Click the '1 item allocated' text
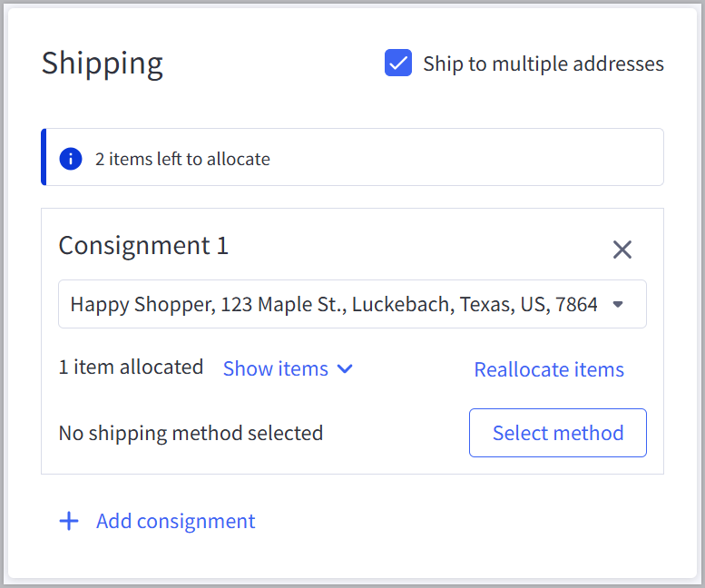Screen dimensions: 705x588 pyautogui.click(x=131, y=367)
